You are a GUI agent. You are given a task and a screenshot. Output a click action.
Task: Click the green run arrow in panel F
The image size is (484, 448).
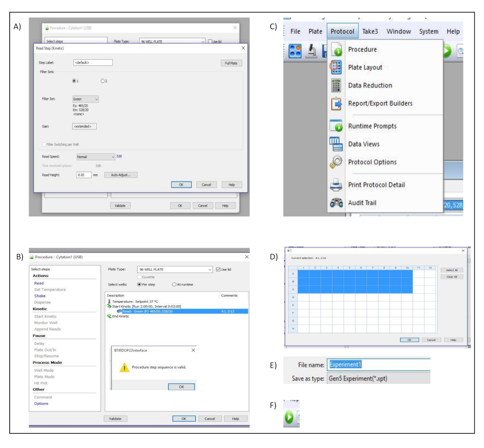click(289, 417)
